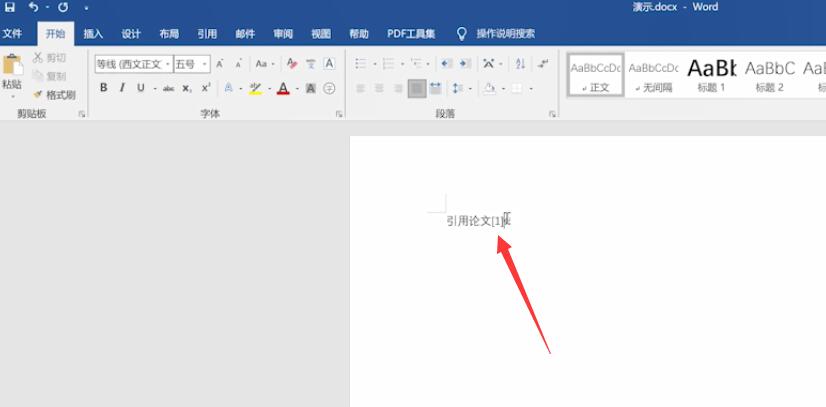Toggle superscript formatting
826x407 pixels.
[x=206, y=88]
